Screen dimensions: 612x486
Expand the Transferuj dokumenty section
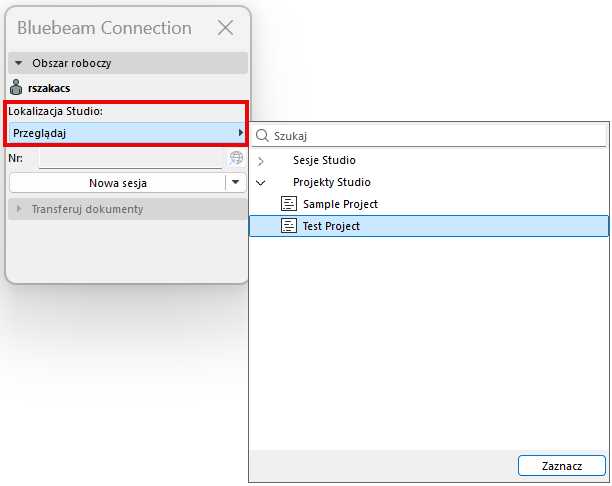coord(18,209)
